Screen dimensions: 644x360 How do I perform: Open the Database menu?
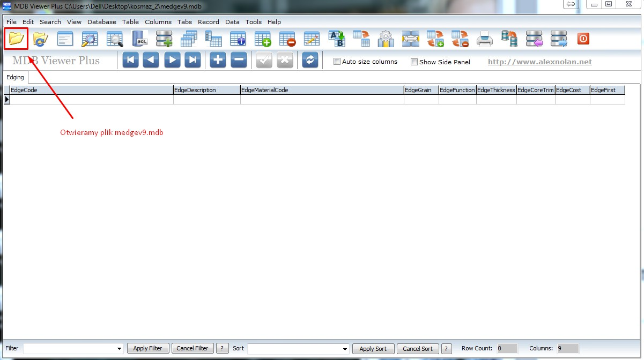pyautogui.click(x=102, y=22)
